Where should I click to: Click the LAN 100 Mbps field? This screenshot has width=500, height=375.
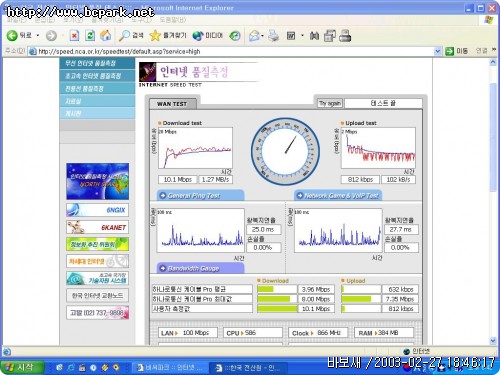[188, 333]
